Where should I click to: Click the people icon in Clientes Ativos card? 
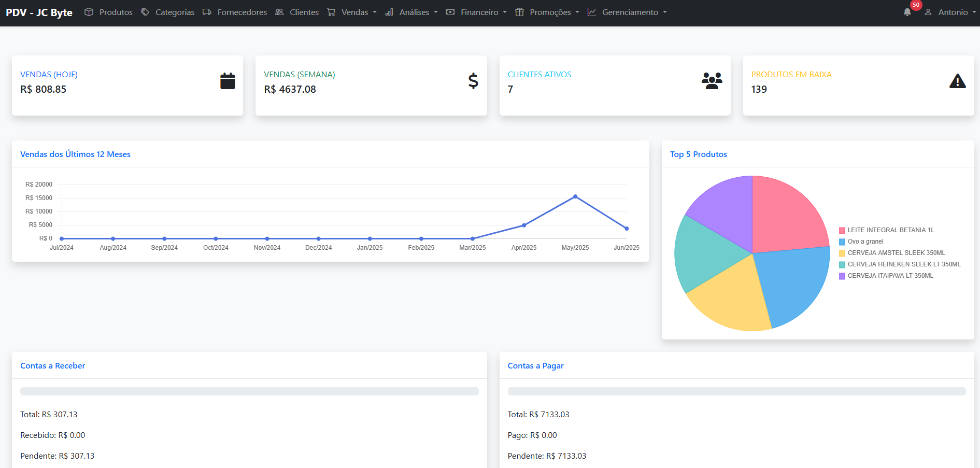[x=712, y=81]
